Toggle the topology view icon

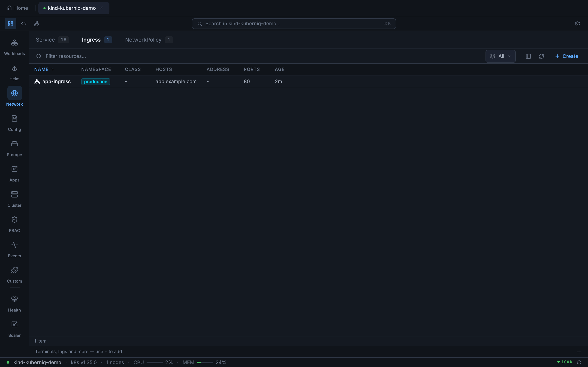[37, 23]
